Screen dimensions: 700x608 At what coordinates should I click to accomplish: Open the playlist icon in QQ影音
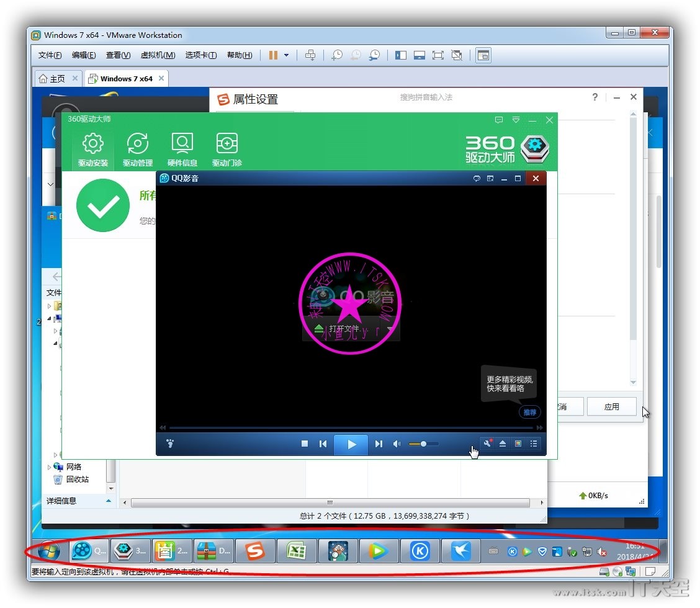tap(533, 444)
